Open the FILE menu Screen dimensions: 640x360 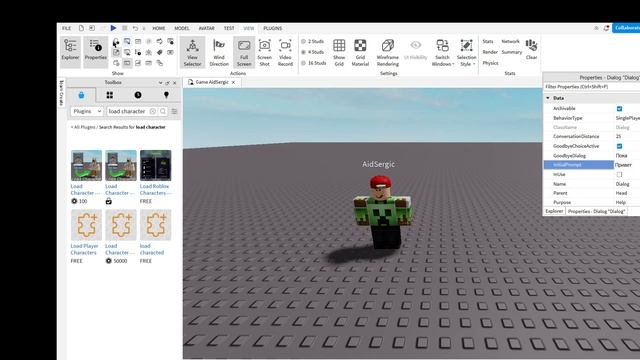(67, 28)
